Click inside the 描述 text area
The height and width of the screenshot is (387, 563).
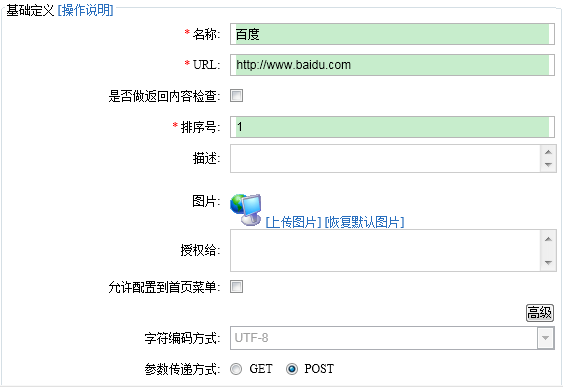tap(385, 158)
